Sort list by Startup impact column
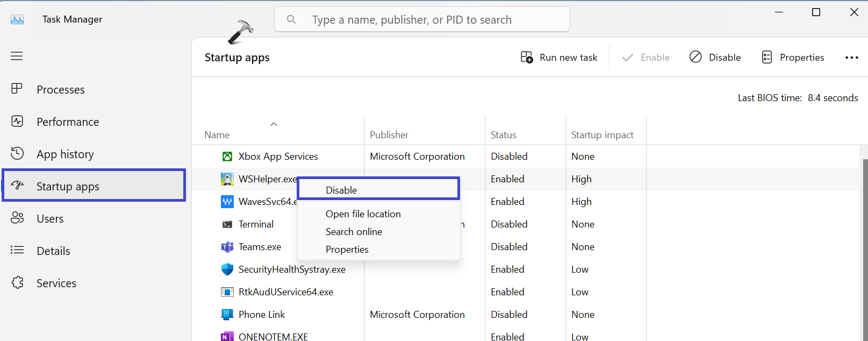The image size is (868, 341). click(602, 135)
